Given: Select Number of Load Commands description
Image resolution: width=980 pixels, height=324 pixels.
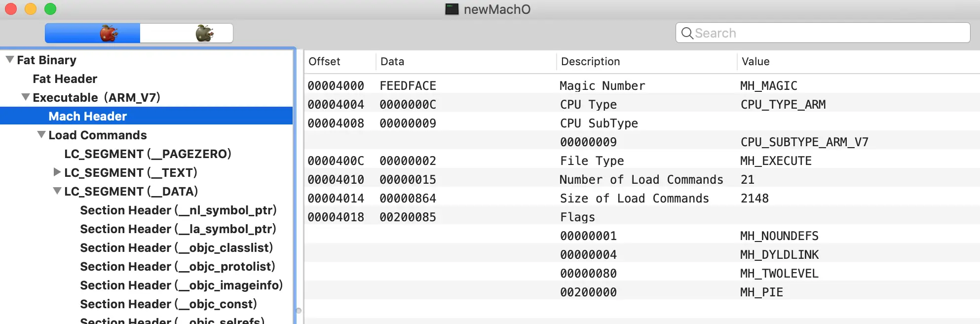Looking at the screenshot, I should (641, 180).
